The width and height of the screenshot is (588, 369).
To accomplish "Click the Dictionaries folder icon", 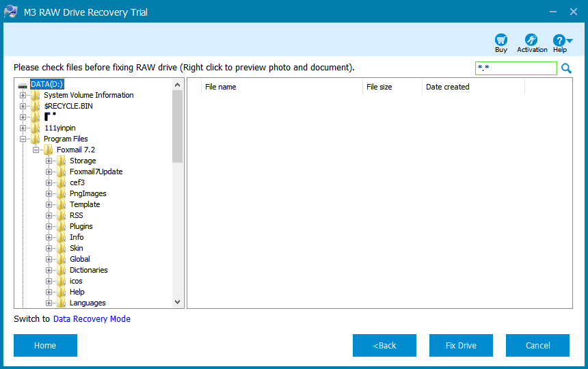I will point(62,270).
